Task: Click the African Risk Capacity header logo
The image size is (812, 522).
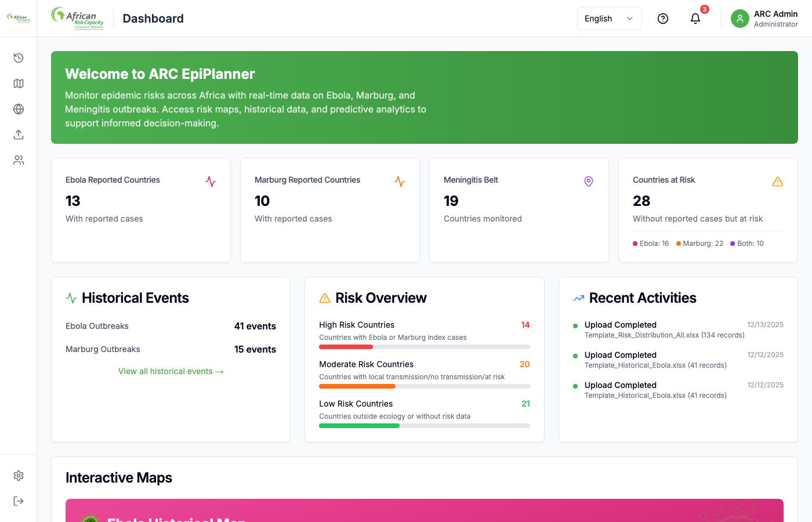Action: (x=78, y=18)
